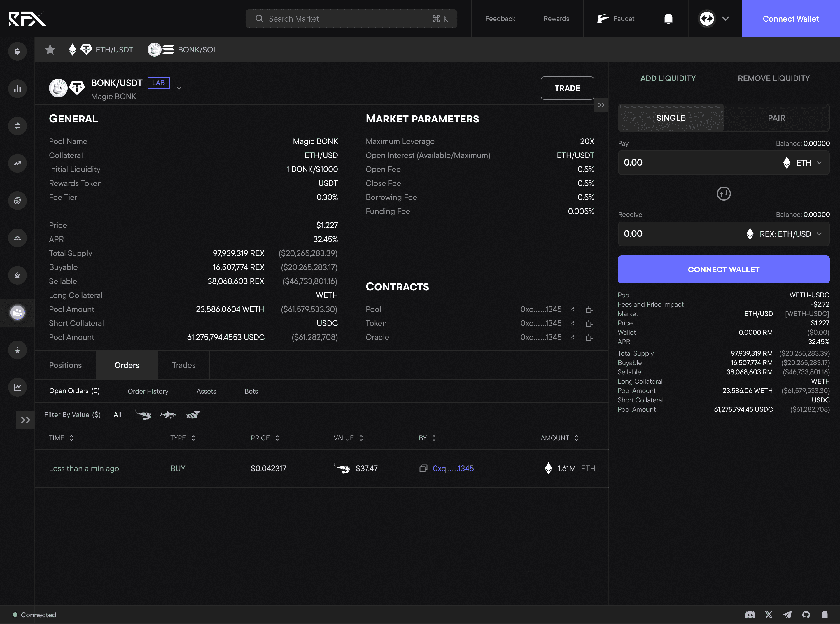
Task: Click the Connect Wallet header button
Action: click(x=790, y=18)
